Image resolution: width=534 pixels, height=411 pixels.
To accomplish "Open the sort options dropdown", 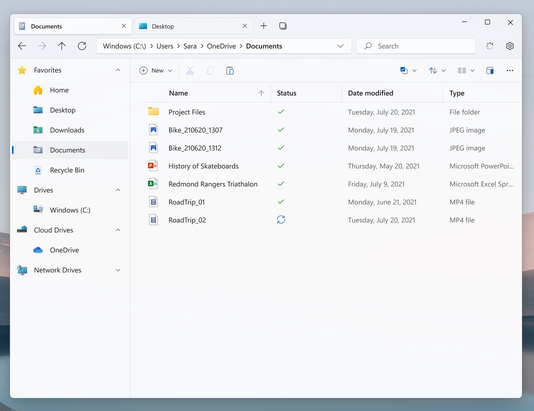I will point(437,70).
